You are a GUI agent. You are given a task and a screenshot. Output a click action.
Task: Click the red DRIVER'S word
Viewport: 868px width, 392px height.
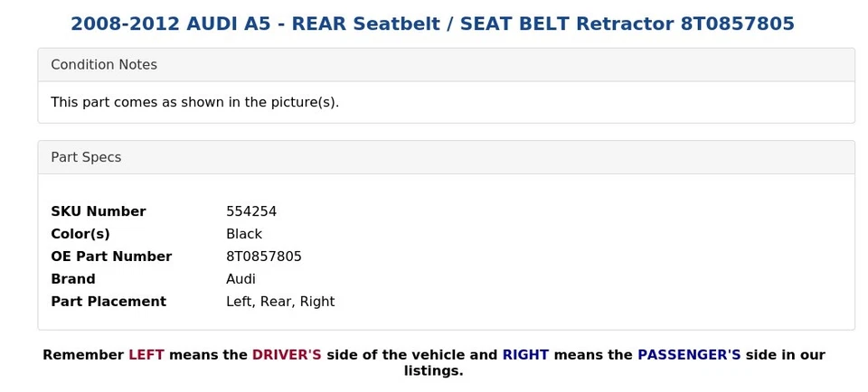click(287, 355)
